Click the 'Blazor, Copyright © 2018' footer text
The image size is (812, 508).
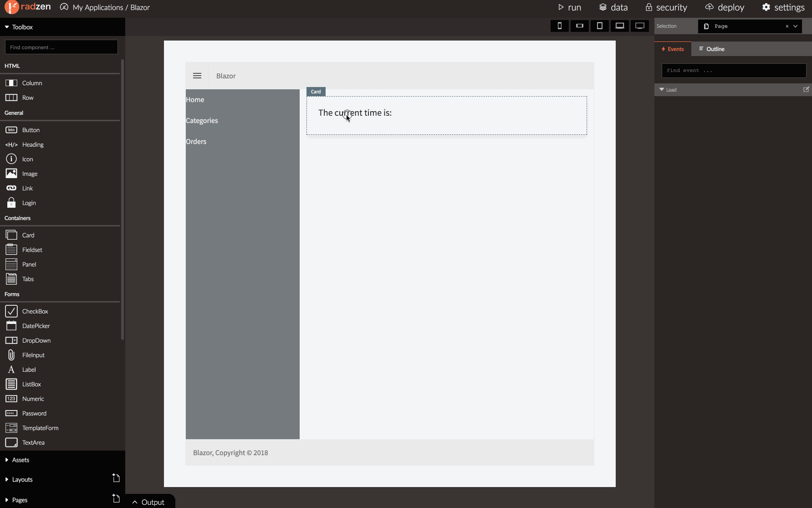click(x=230, y=452)
